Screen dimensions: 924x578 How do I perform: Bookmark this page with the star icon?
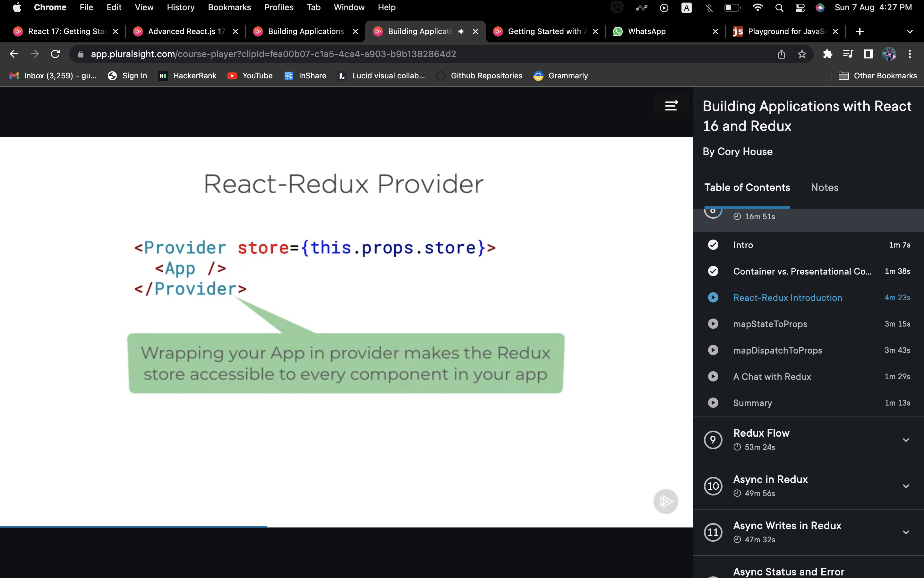coord(802,54)
